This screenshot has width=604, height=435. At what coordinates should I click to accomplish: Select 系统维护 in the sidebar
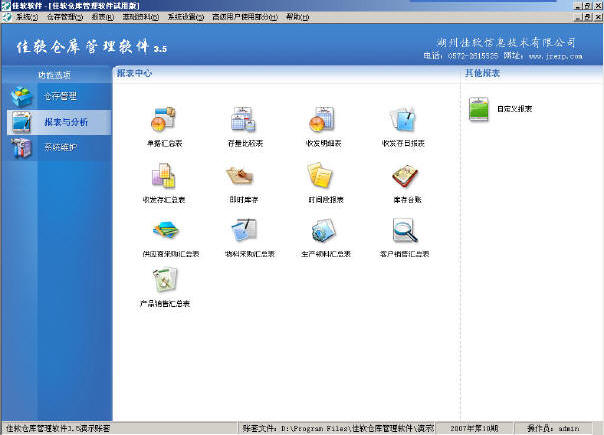(59, 148)
